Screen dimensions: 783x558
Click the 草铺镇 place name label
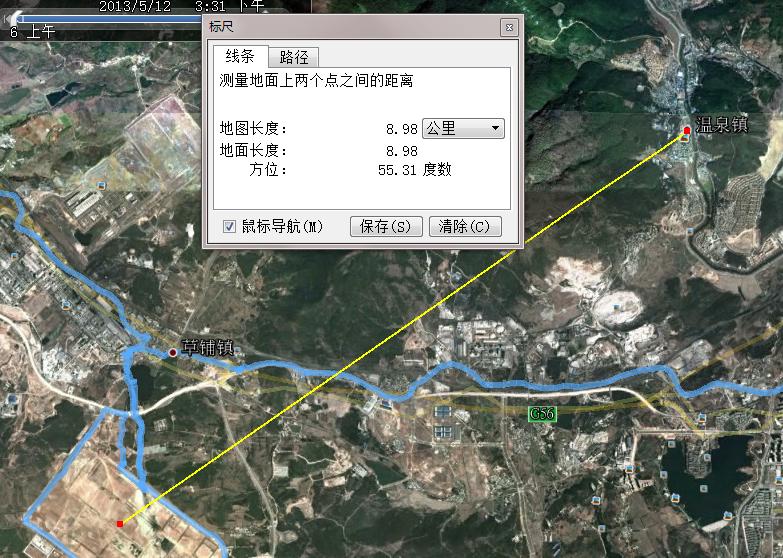pyautogui.click(x=206, y=349)
